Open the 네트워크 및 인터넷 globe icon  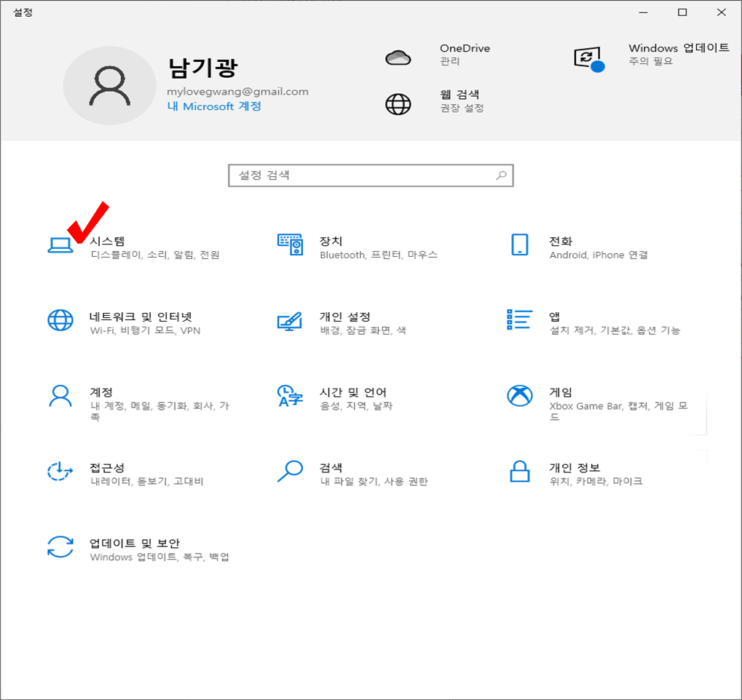(60, 320)
